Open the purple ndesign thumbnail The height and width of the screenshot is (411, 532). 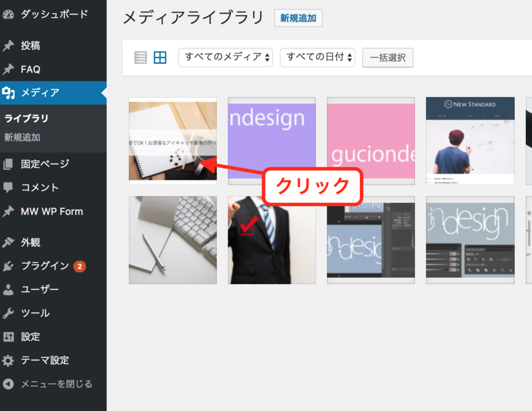[x=272, y=141]
